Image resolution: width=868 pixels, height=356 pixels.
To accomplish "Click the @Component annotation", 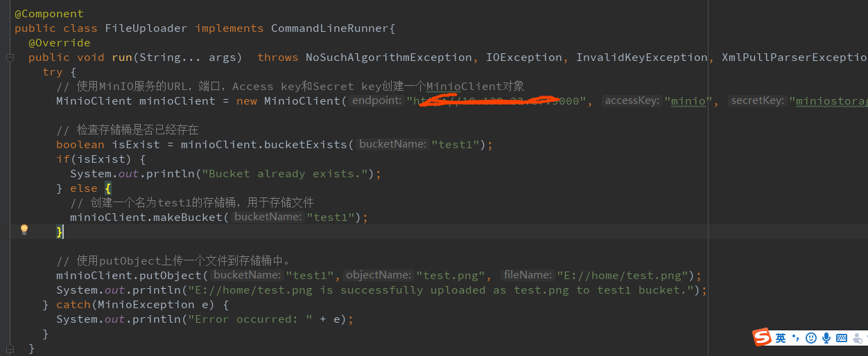I will (x=49, y=14).
